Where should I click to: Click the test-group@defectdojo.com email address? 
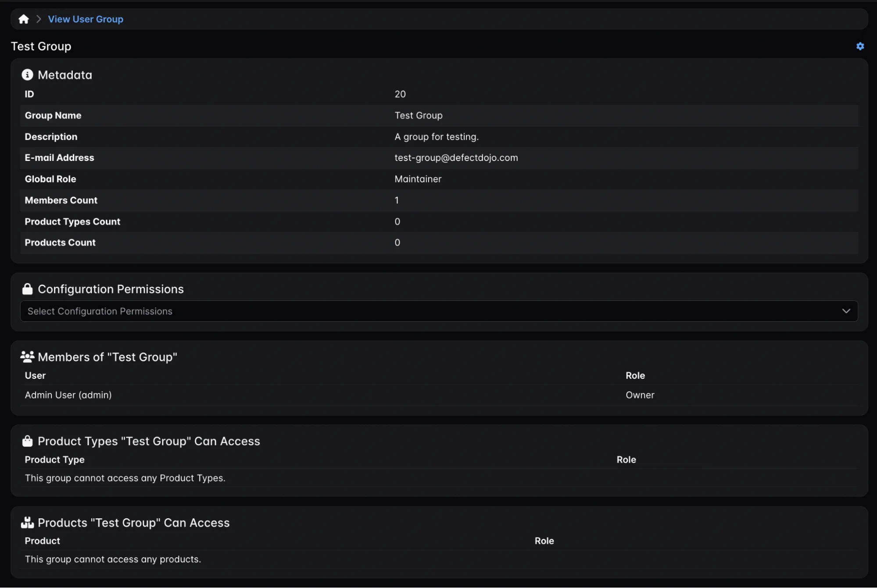point(456,157)
